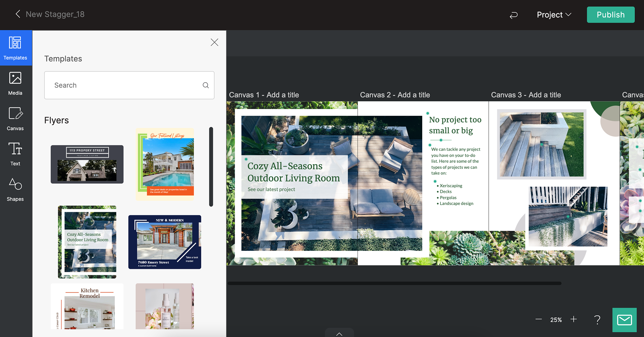Choose the Cozy All-Seasons flyer template

click(87, 242)
